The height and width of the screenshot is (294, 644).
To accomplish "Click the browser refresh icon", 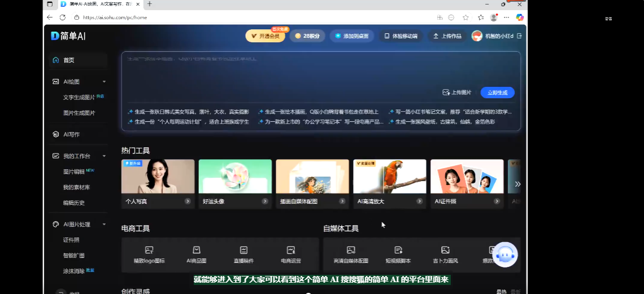I will coord(62,17).
